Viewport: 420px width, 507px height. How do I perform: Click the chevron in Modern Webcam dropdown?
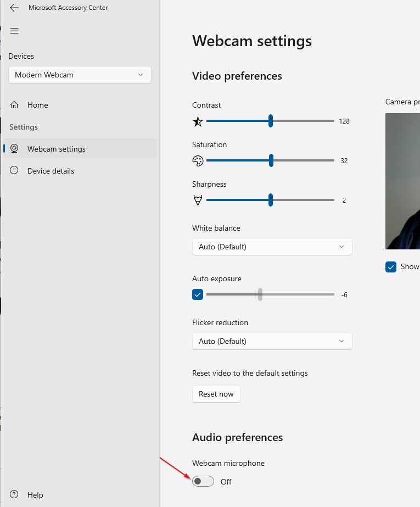point(141,75)
